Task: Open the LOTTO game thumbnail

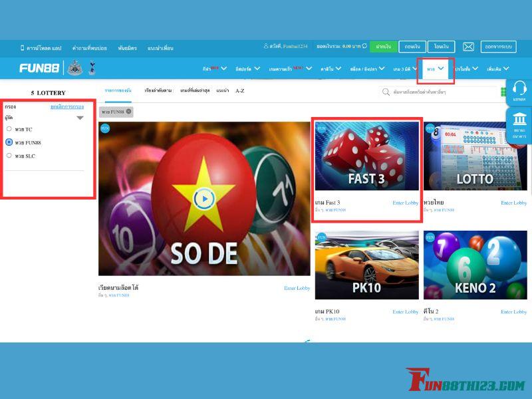Action: coord(475,156)
